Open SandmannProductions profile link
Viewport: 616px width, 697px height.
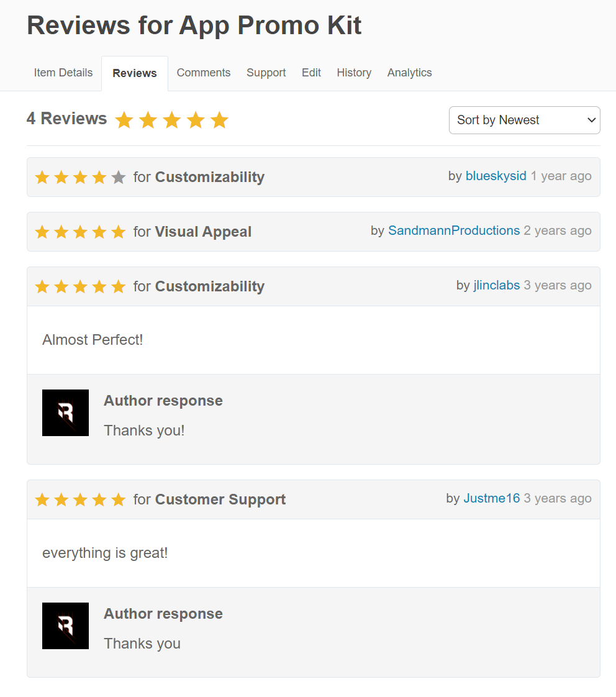click(454, 230)
